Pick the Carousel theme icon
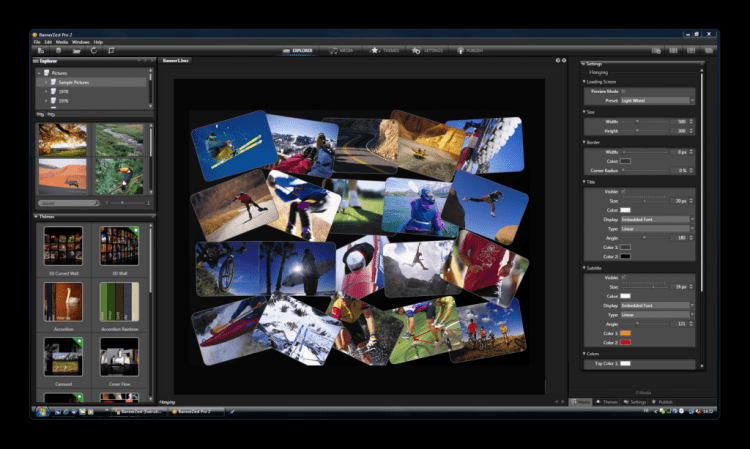The height and width of the screenshot is (449, 750). coord(62,358)
